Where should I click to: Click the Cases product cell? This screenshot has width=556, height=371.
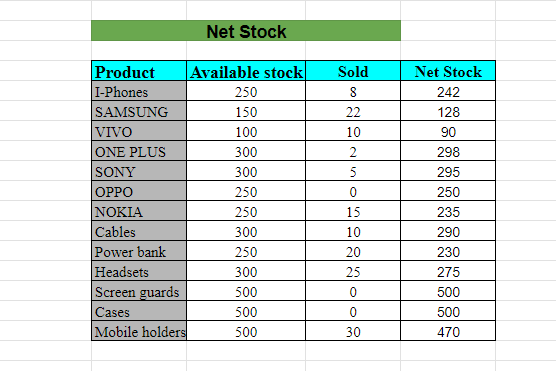(139, 311)
